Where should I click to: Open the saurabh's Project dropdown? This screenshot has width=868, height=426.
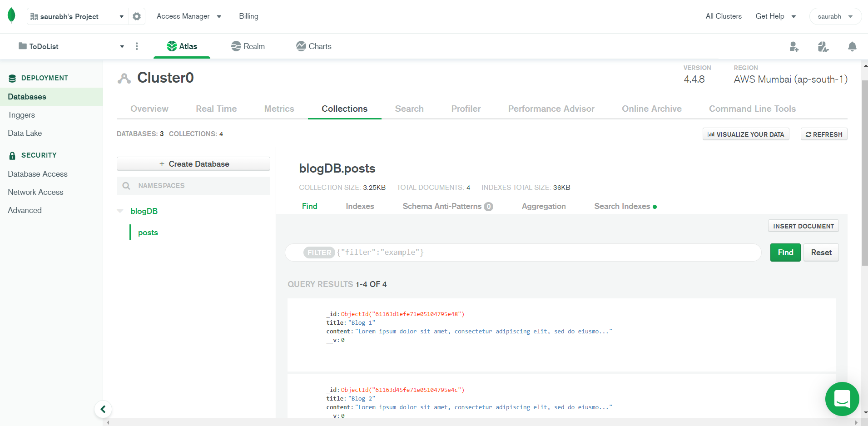point(78,16)
